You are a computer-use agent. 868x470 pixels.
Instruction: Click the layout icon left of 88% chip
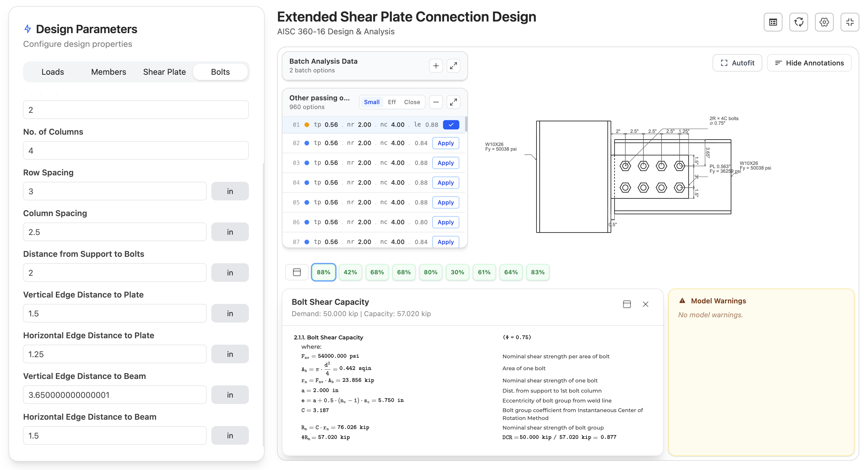pyautogui.click(x=297, y=272)
